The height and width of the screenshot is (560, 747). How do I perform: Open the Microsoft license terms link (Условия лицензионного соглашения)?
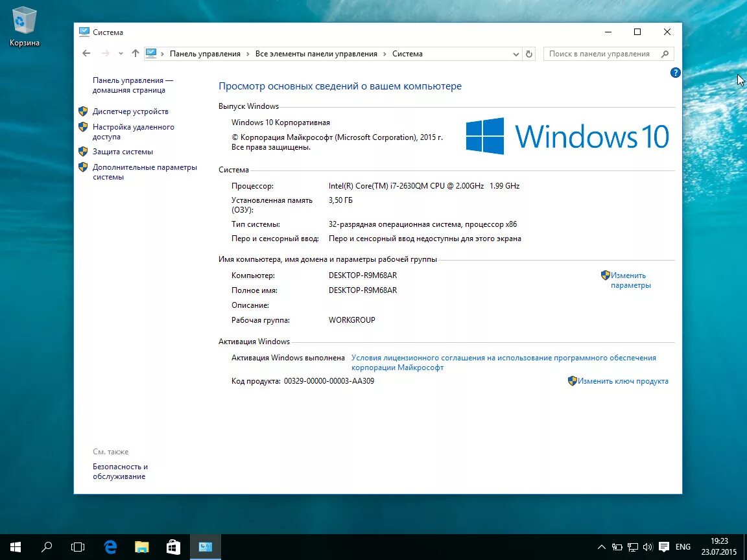tap(504, 362)
